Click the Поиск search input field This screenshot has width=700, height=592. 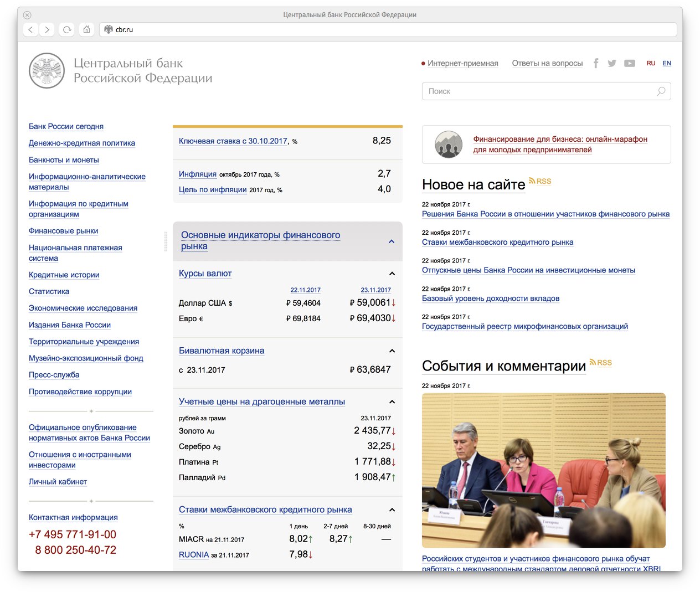[x=537, y=91]
